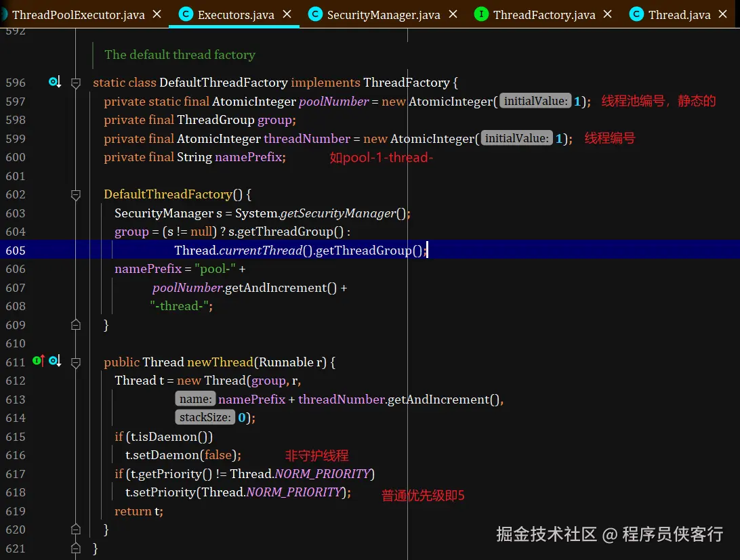740x560 pixels.
Task: Click t.isDaemon() on line 615
Action: 169,437
